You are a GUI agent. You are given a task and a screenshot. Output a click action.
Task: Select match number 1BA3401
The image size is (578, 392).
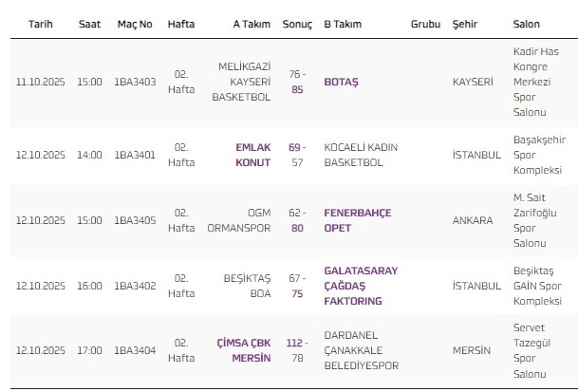click(134, 155)
